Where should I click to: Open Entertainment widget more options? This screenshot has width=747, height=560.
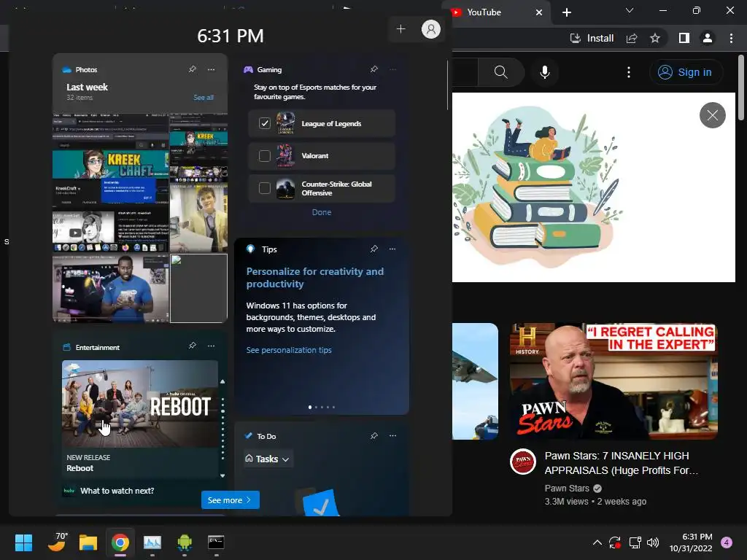coord(211,346)
